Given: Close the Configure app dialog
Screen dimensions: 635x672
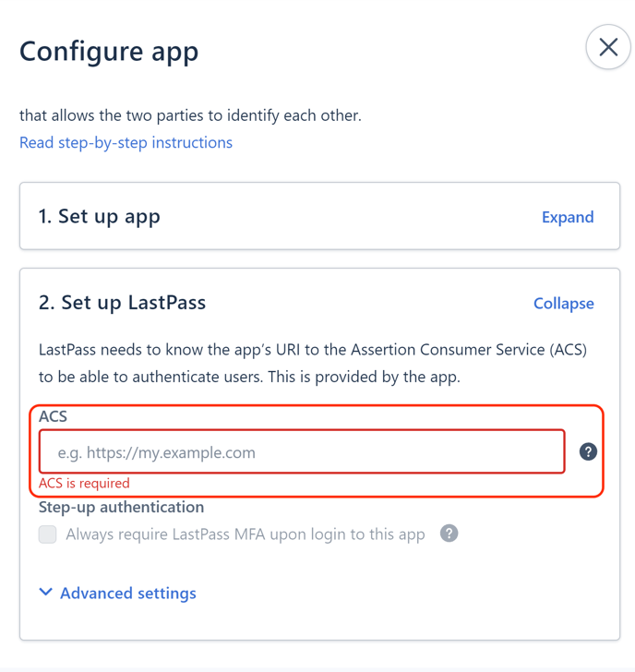Looking at the screenshot, I should pos(608,47).
